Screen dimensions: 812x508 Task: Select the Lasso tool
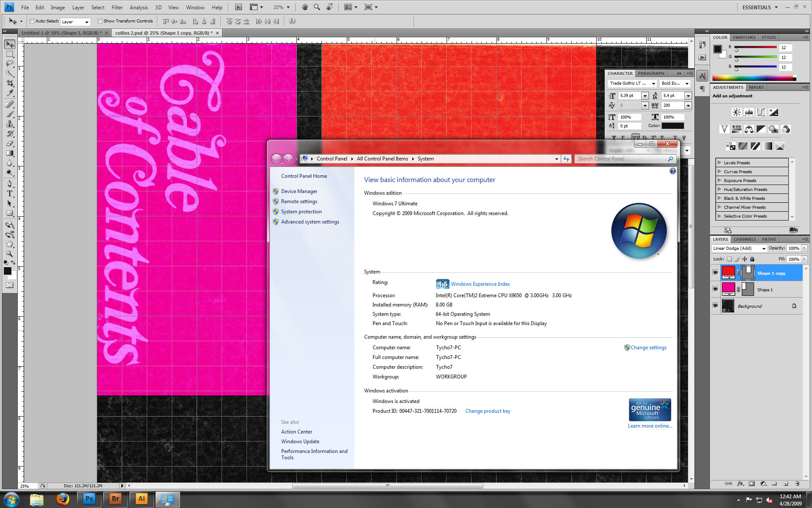10,64
